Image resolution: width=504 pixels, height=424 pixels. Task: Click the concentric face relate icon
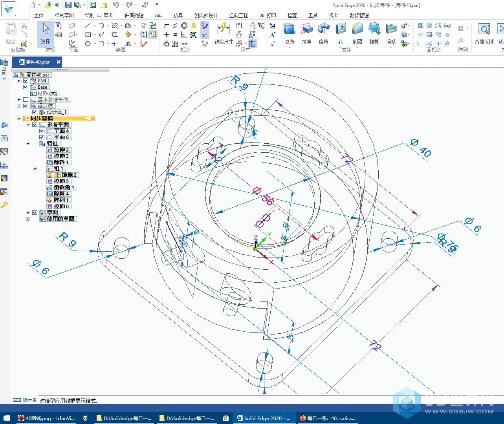tap(429, 26)
